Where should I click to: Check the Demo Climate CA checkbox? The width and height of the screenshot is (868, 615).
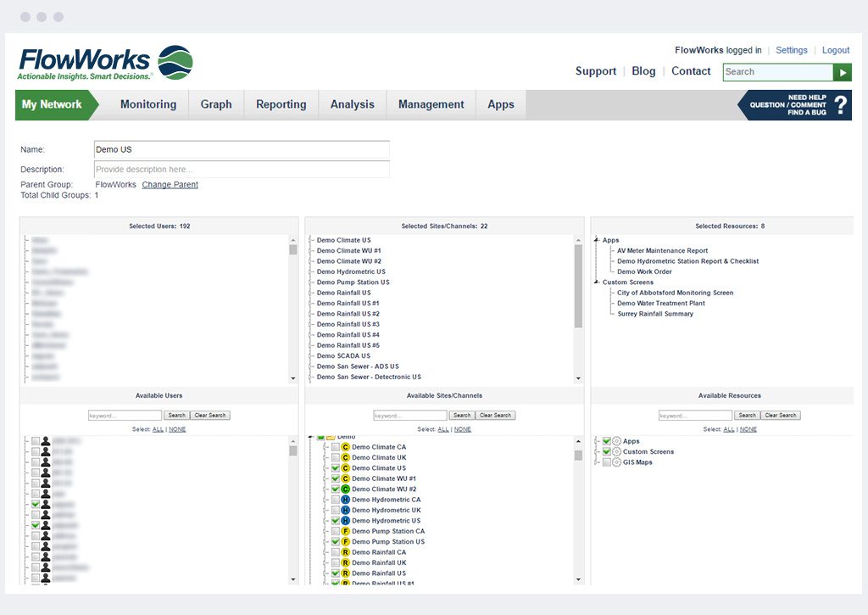(336, 447)
